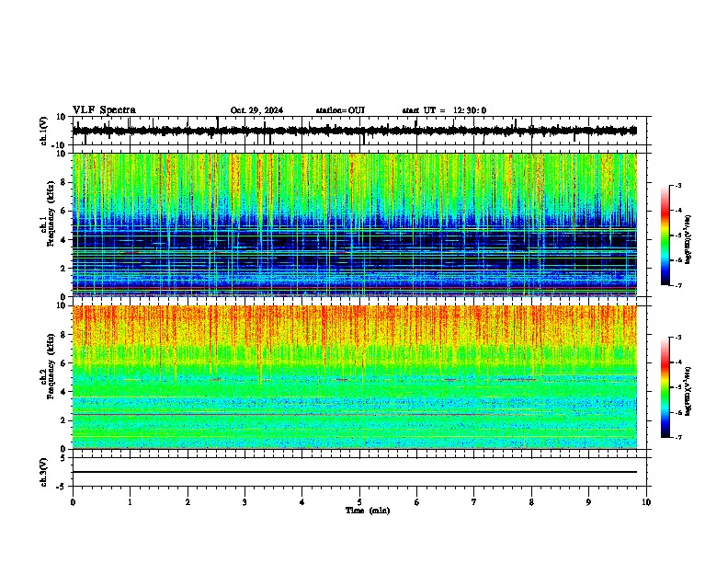Image resolution: width=728 pixels, height=563 pixels.
Task: Click time axis tick label "6"
Action: pos(417,502)
